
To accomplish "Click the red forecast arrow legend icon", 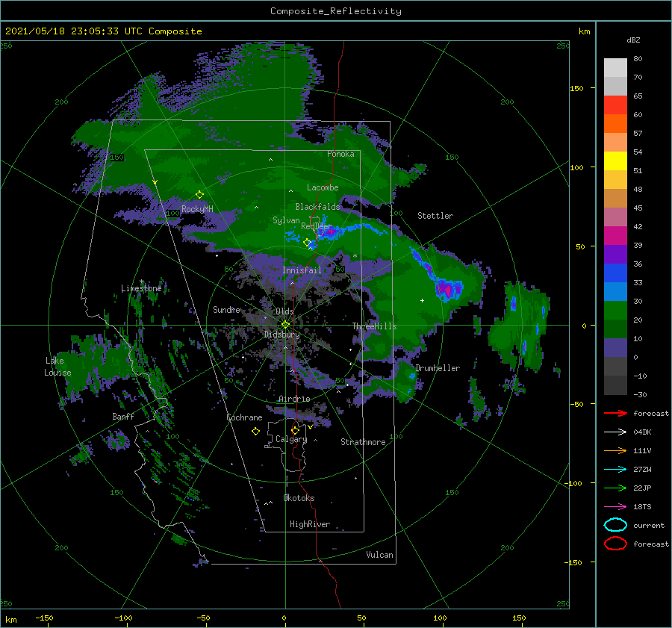I will [615, 413].
